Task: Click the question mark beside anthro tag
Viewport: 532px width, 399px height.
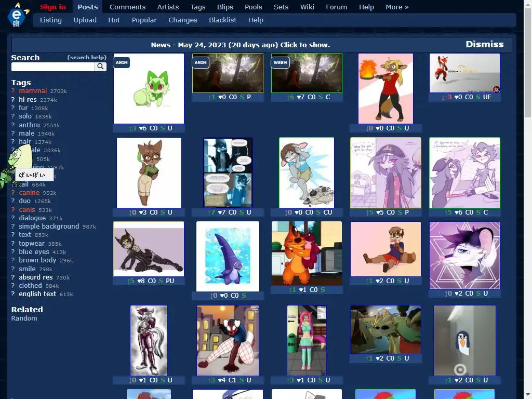Action: [13, 125]
